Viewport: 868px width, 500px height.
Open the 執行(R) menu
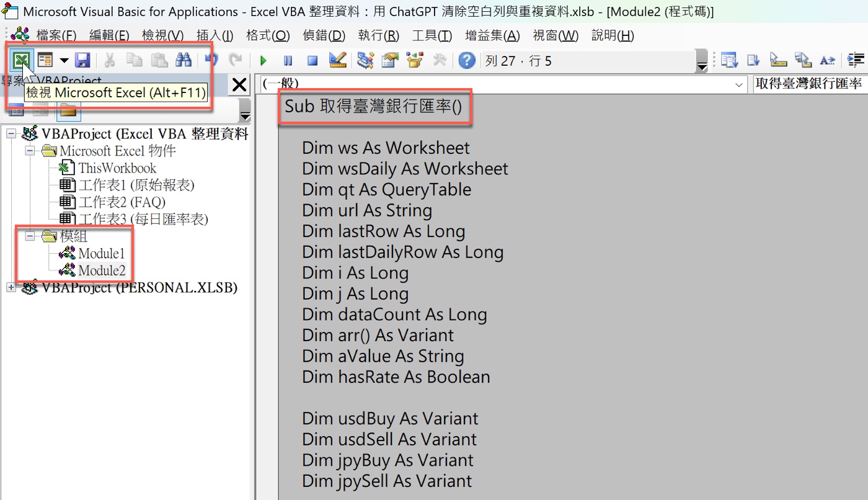click(x=379, y=35)
